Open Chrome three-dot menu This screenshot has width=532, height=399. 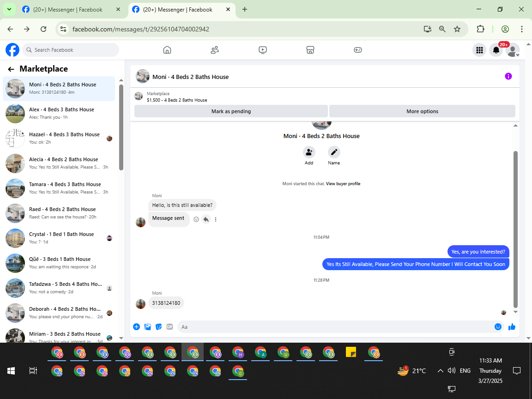522,29
